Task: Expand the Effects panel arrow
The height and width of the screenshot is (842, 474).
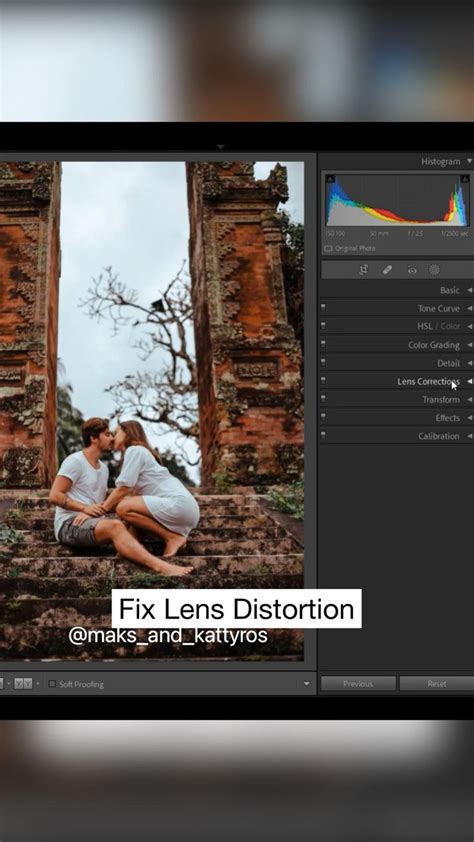Action: pyautogui.click(x=470, y=418)
